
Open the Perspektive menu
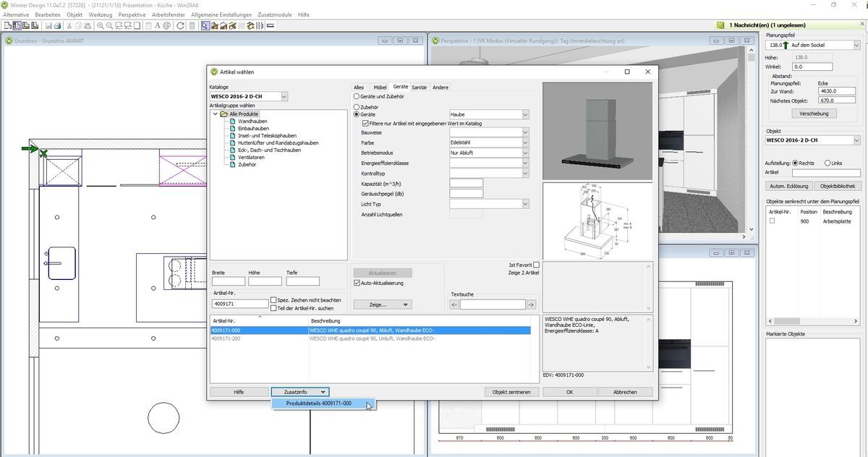coord(131,14)
